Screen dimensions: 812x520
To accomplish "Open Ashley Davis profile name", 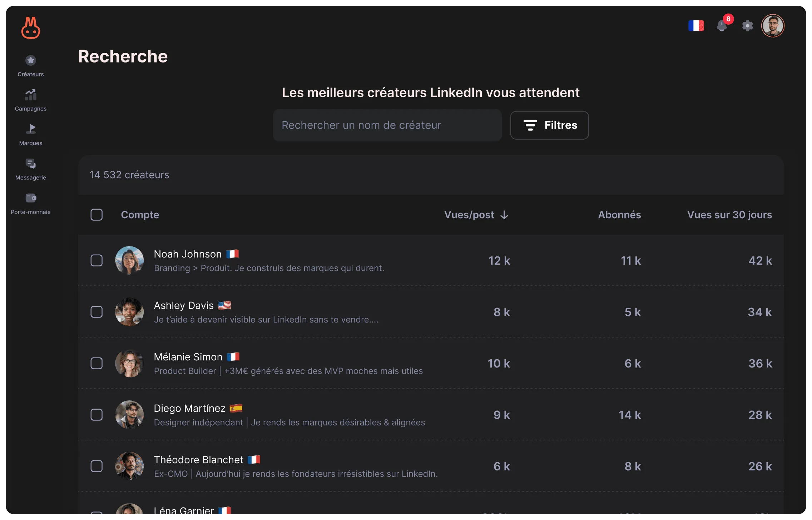I will coord(184,305).
